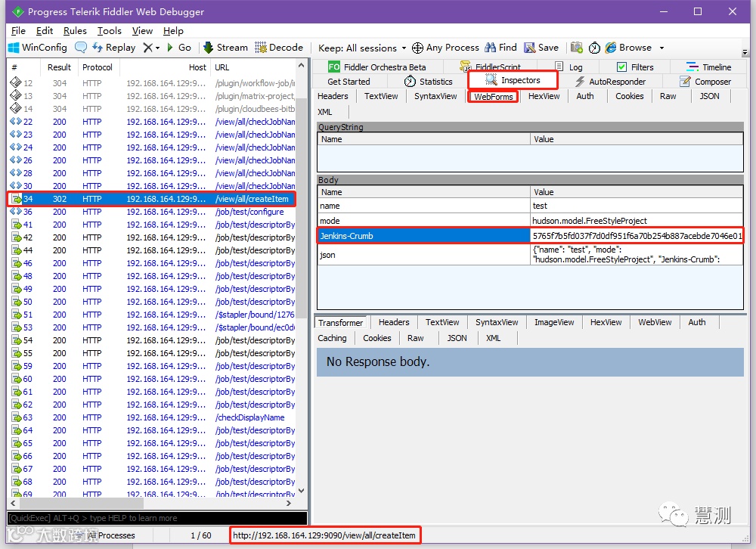Launch Browse in Internet Explorer
This screenshot has height=549, width=756.
tap(628, 48)
